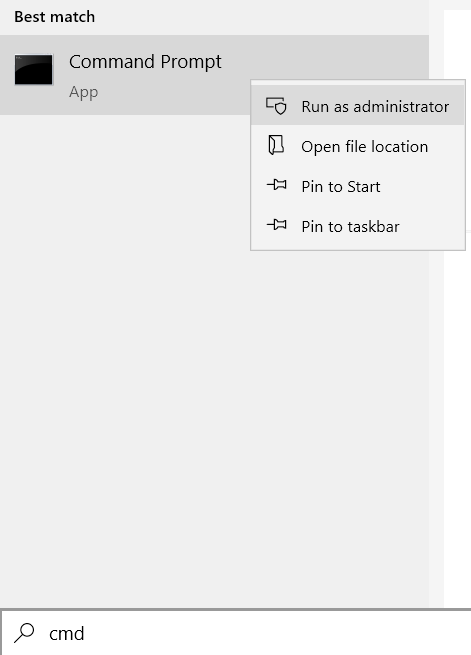The width and height of the screenshot is (471, 655).
Task: Click the highlighted result row left of context menu
Action: (x=125, y=75)
